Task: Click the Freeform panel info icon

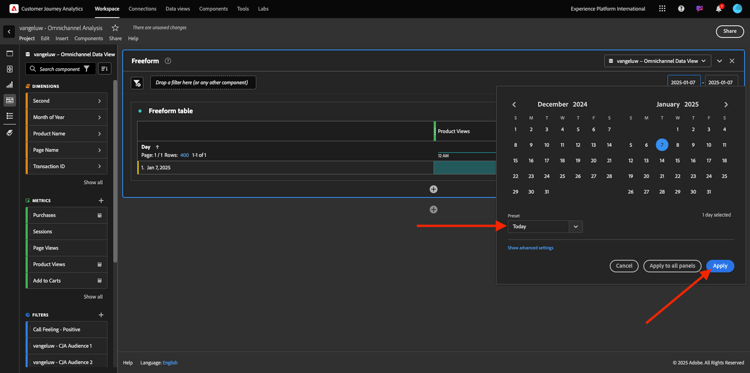Action: tap(168, 61)
